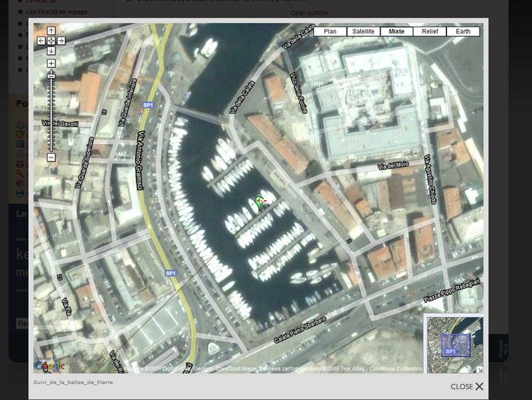Click the zoom slider handle
Viewport: 532px width, 400px height.
[x=51, y=77]
